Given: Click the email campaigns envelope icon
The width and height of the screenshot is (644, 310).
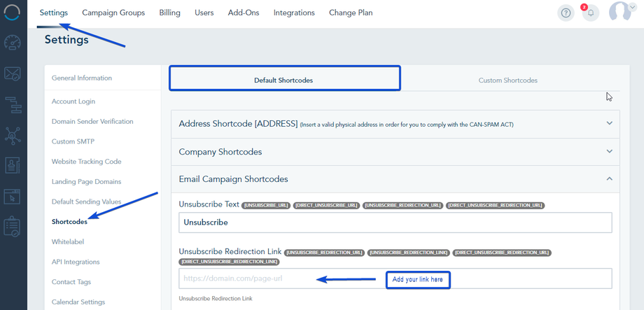Looking at the screenshot, I should [x=13, y=74].
